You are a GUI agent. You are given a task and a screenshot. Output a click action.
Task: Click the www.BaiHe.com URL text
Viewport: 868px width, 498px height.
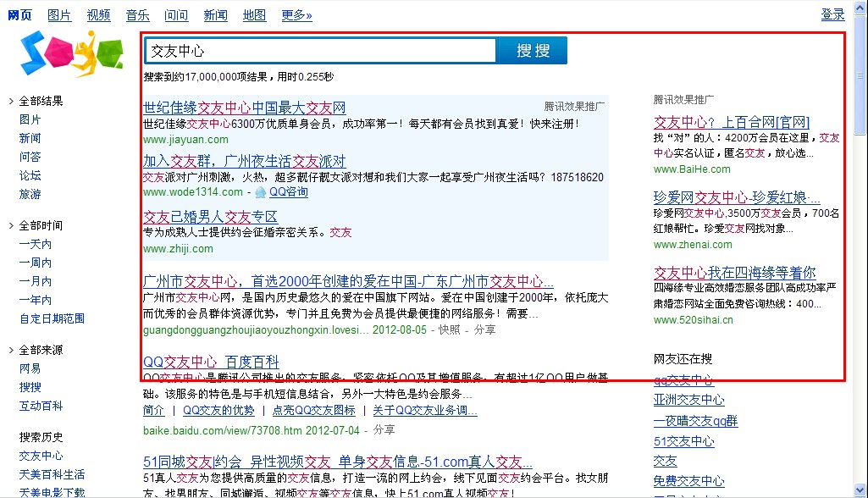[692, 169]
